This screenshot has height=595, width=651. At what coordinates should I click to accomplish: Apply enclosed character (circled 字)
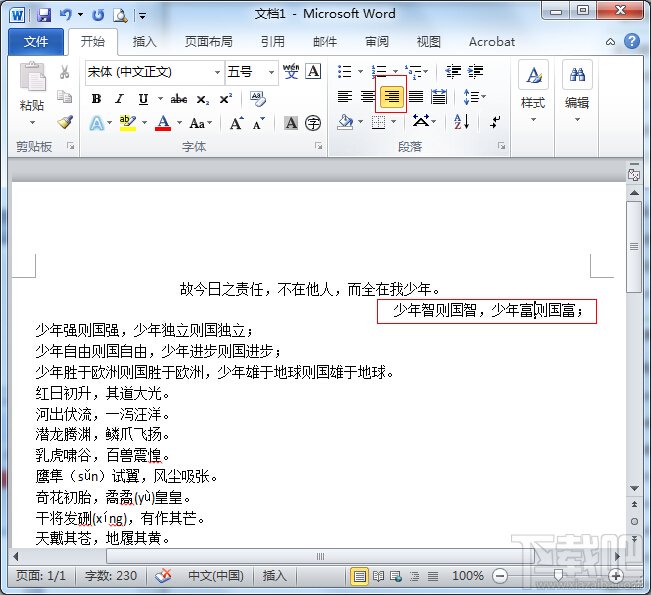coord(313,123)
